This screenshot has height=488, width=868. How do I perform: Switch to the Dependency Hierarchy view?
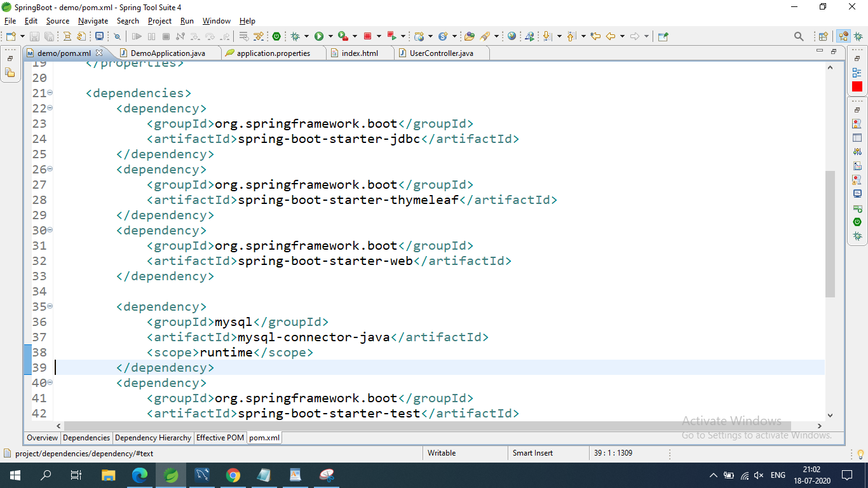click(153, 438)
